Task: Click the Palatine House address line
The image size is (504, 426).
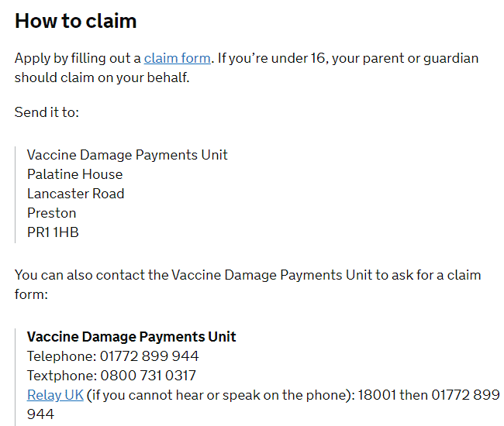Action: [x=74, y=174]
